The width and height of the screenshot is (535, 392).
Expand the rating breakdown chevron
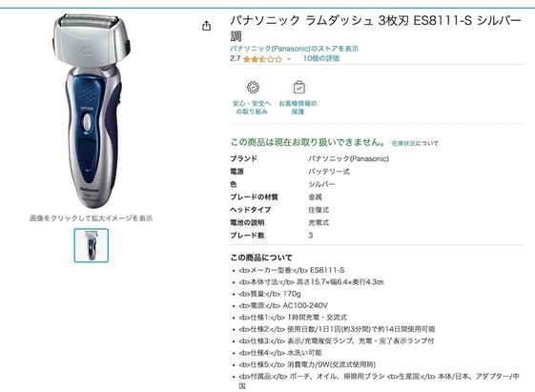289,59
